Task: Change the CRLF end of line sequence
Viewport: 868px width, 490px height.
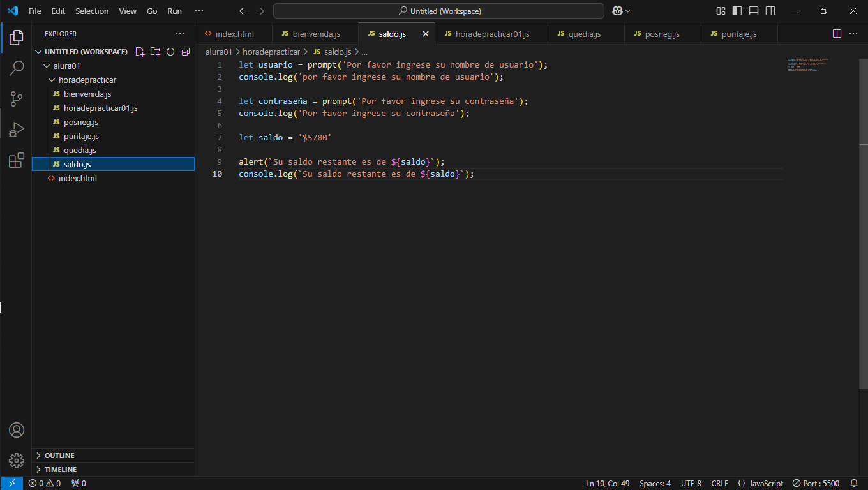Action: pyautogui.click(x=719, y=483)
